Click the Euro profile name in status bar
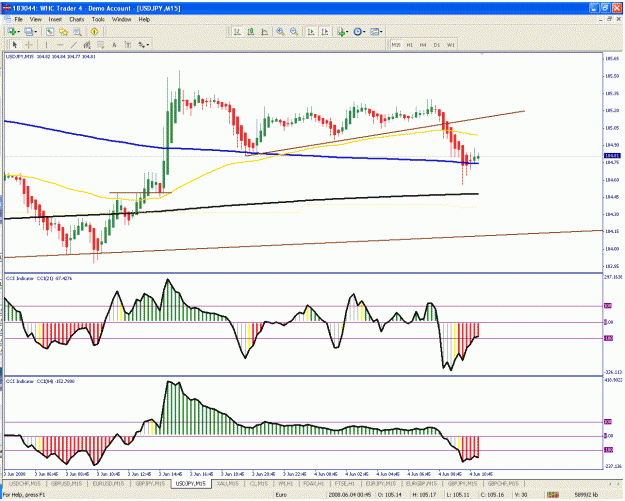The image size is (625, 501). tap(281, 495)
